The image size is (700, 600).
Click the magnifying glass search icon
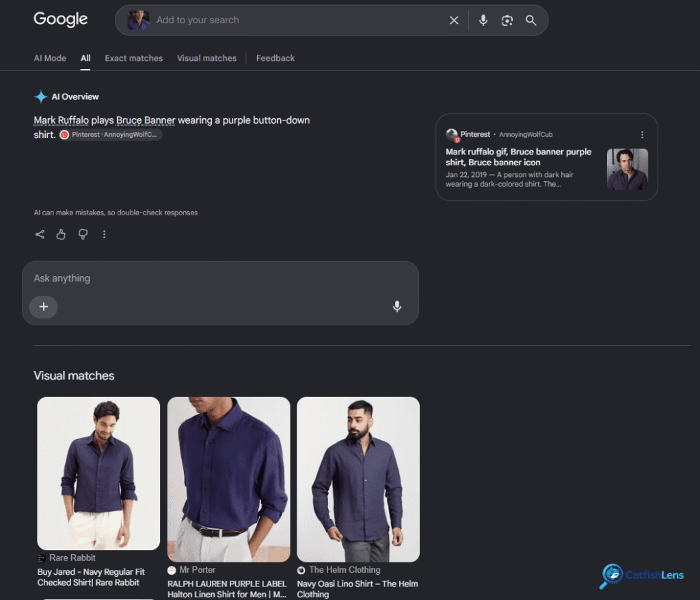530,20
